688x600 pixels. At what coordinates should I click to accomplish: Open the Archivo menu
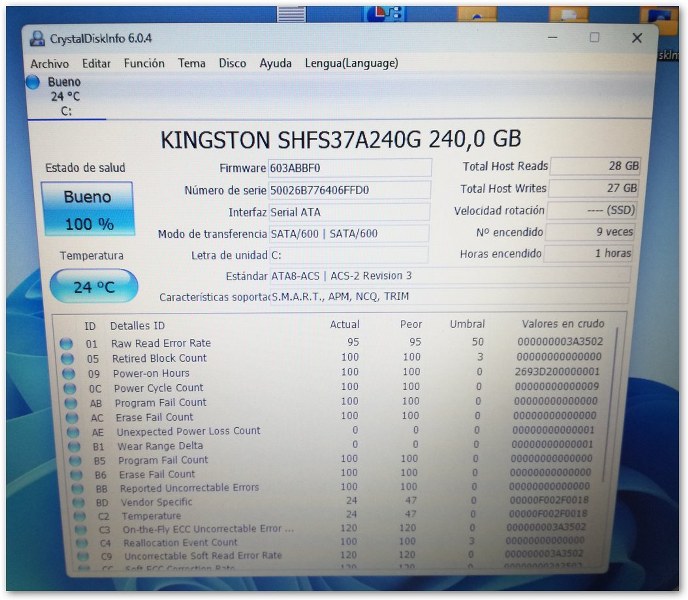click(50, 64)
